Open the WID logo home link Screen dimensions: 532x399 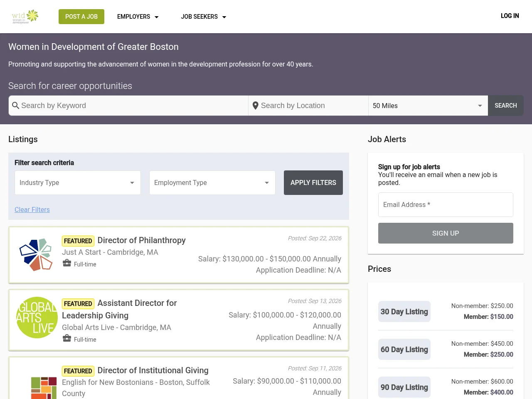[x=25, y=17]
